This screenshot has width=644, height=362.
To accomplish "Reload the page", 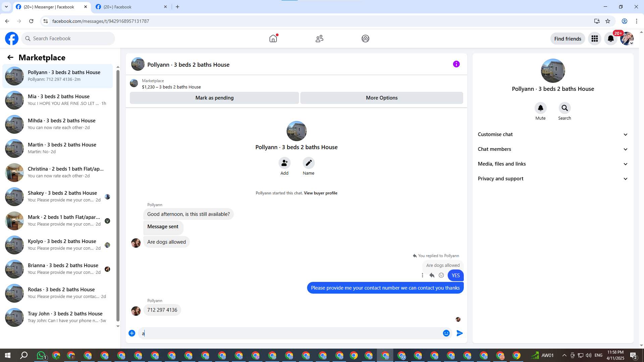I will [31, 21].
